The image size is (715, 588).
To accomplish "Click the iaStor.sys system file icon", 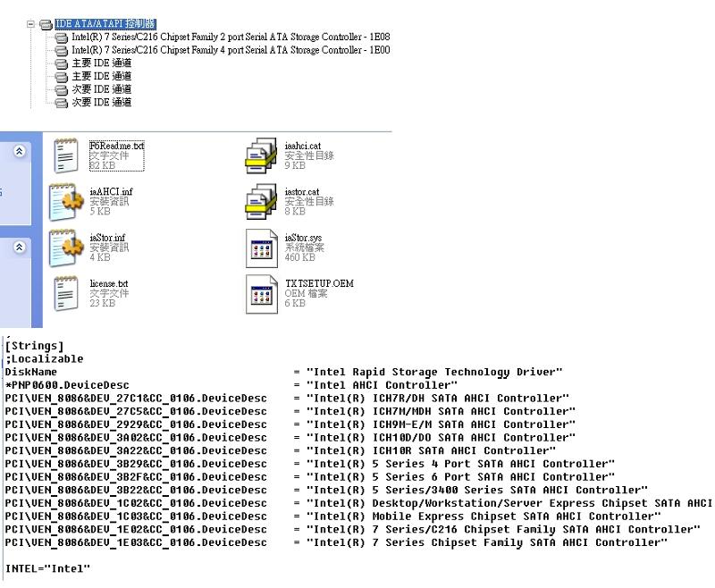I will click(262, 248).
